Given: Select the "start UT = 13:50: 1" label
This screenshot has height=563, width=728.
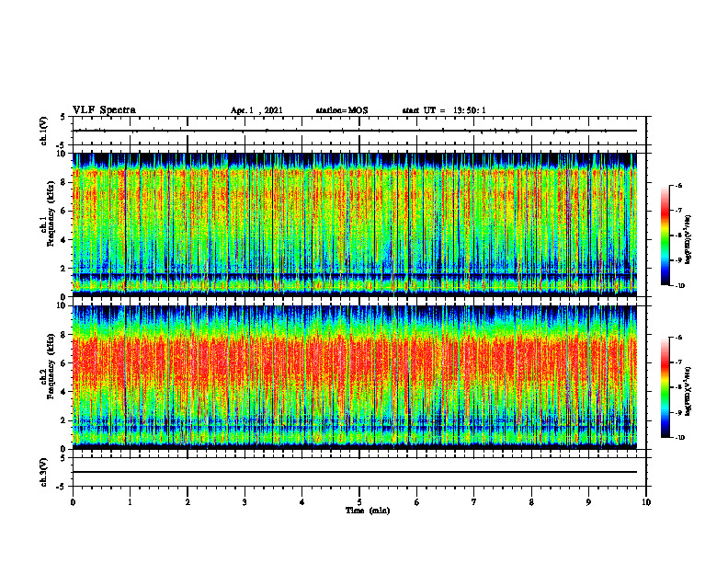Looking at the screenshot, I should pos(444,110).
